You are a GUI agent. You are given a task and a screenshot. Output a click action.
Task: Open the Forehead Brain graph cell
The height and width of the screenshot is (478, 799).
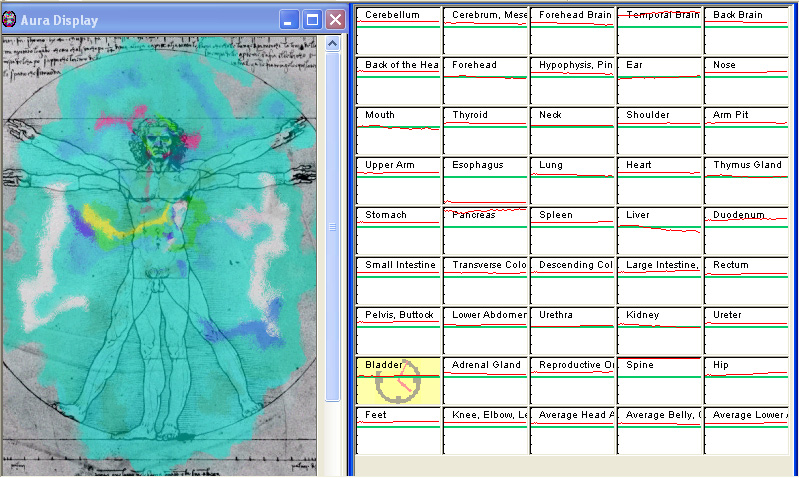[x=572, y=31]
